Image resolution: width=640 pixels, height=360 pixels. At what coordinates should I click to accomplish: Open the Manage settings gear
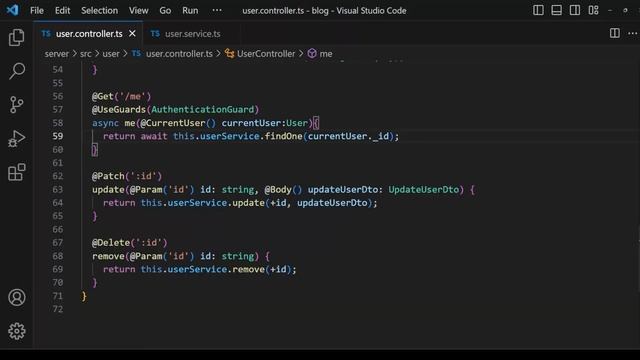click(x=16, y=331)
